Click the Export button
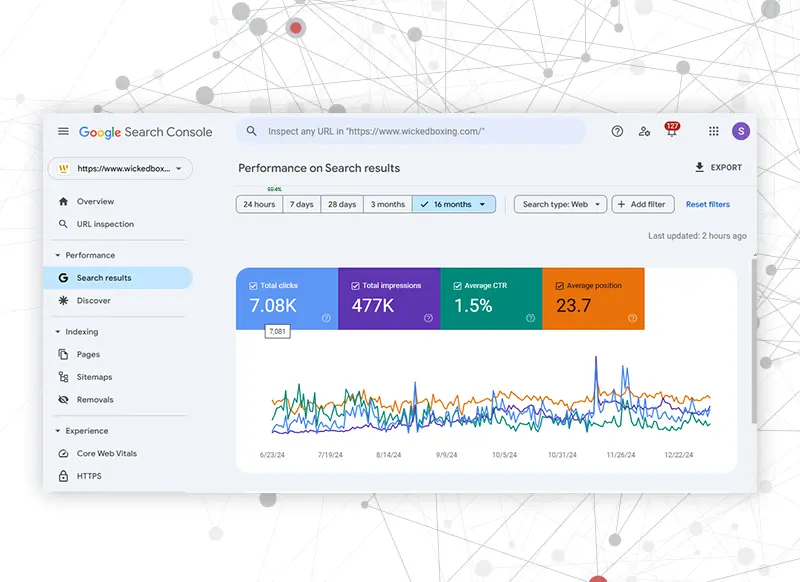Screen dimensions: 800x582 click(718, 168)
